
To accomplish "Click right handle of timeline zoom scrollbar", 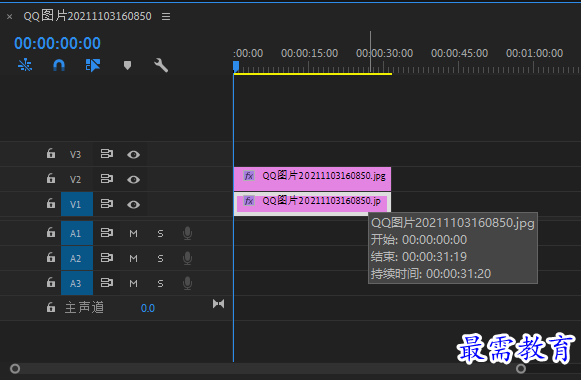I will (521, 369).
